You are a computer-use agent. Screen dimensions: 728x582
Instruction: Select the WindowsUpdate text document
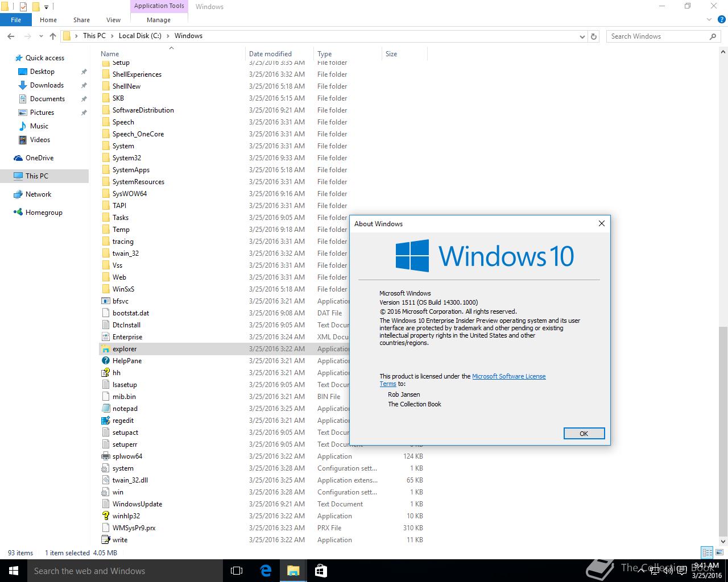pos(137,504)
